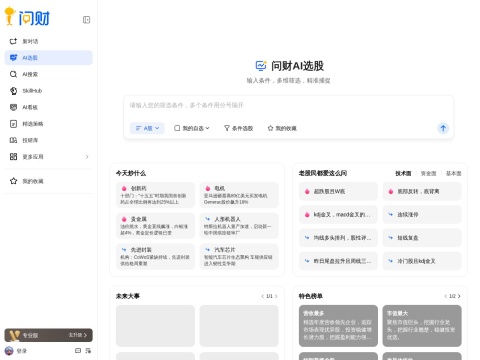Select the 均线多头排列 query
This screenshot has height=360, width=480.
pyautogui.click(x=338, y=238)
